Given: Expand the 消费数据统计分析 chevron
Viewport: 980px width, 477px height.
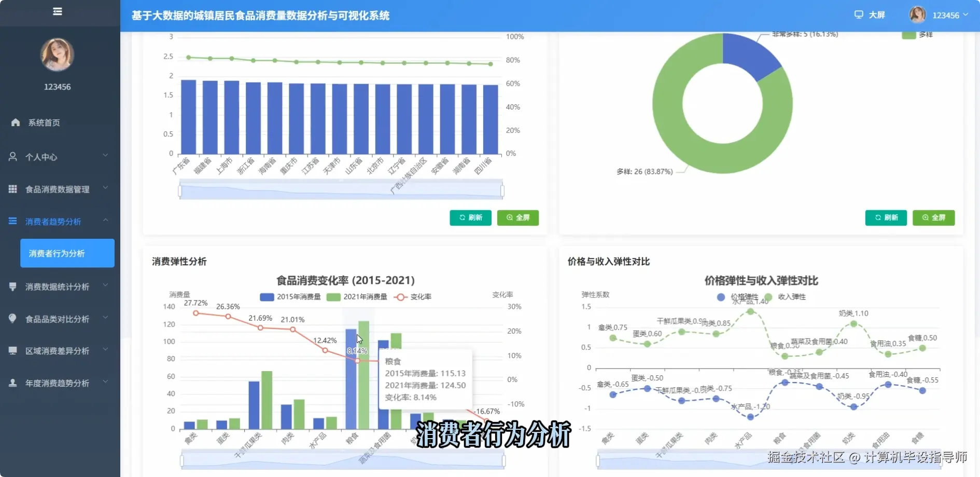Looking at the screenshot, I should 105,285.
